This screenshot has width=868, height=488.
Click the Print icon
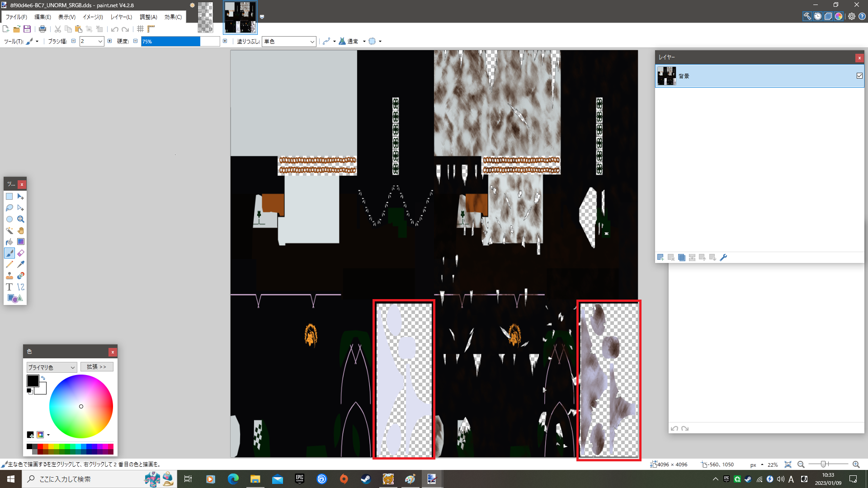(x=42, y=29)
